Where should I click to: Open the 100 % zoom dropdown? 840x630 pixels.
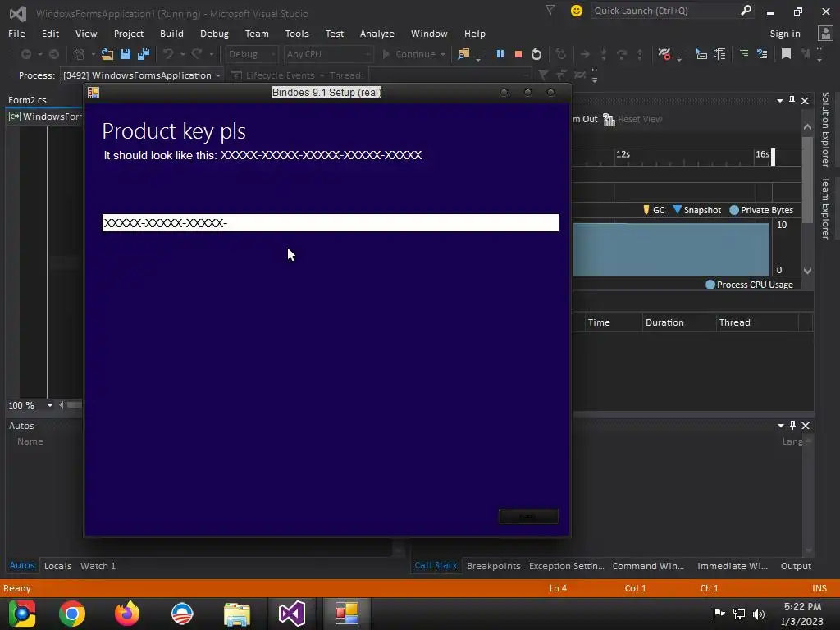click(x=50, y=405)
